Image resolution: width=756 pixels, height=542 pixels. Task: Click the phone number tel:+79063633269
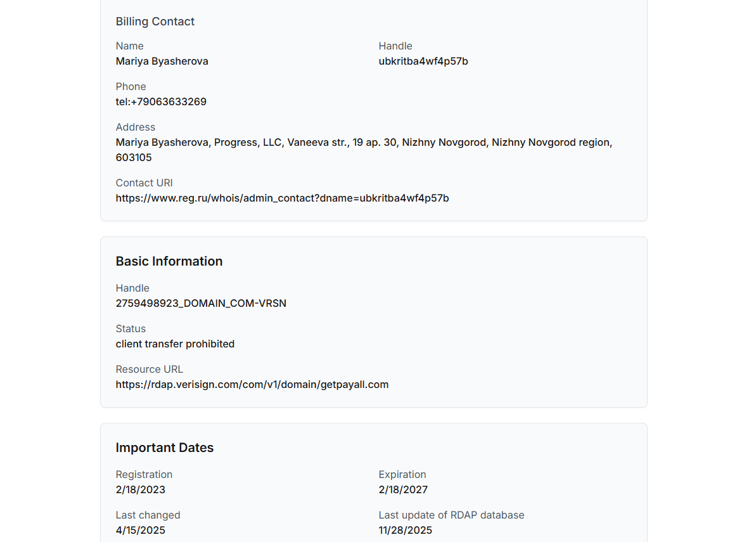coord(161,102)
